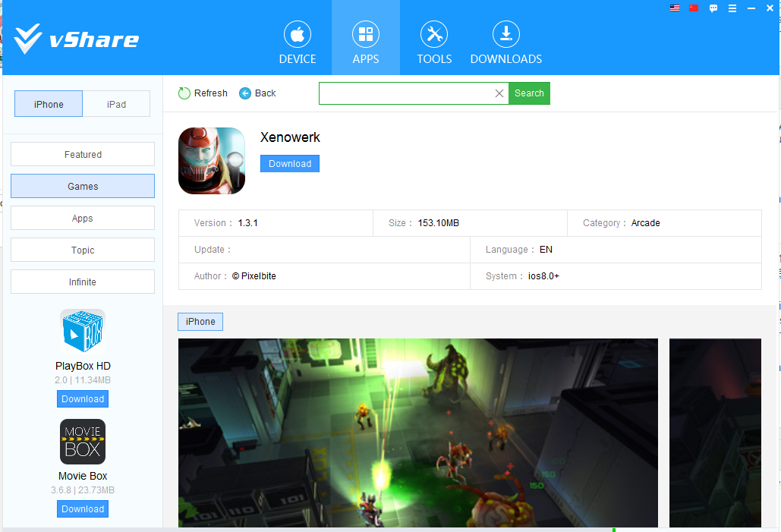Click the Xenowerk app icon
The image size is (781, 532).
212,161
